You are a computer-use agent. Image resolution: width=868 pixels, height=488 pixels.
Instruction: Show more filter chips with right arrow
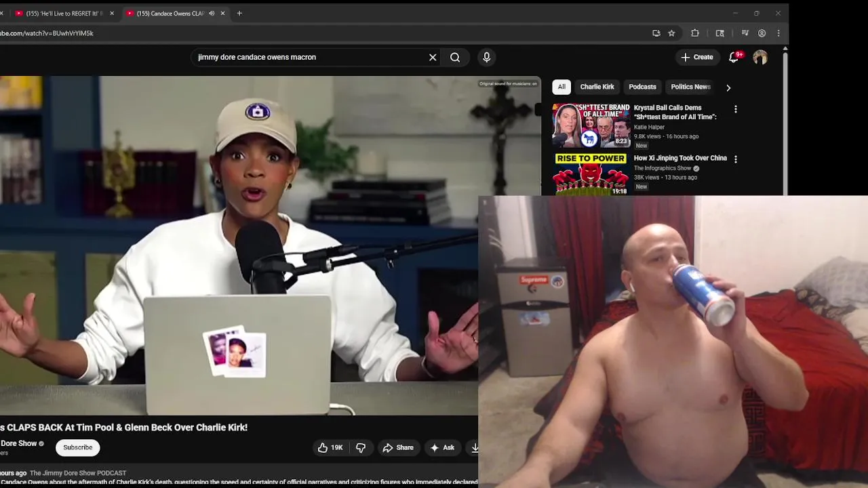728,87
